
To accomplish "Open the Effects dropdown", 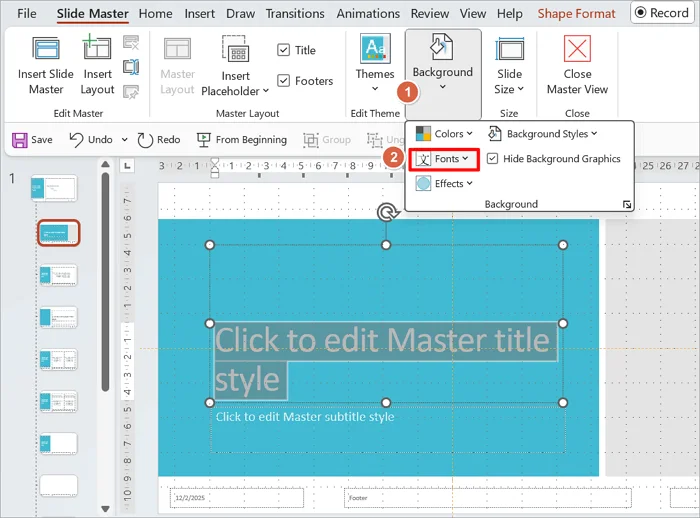I will pos(444,184).
